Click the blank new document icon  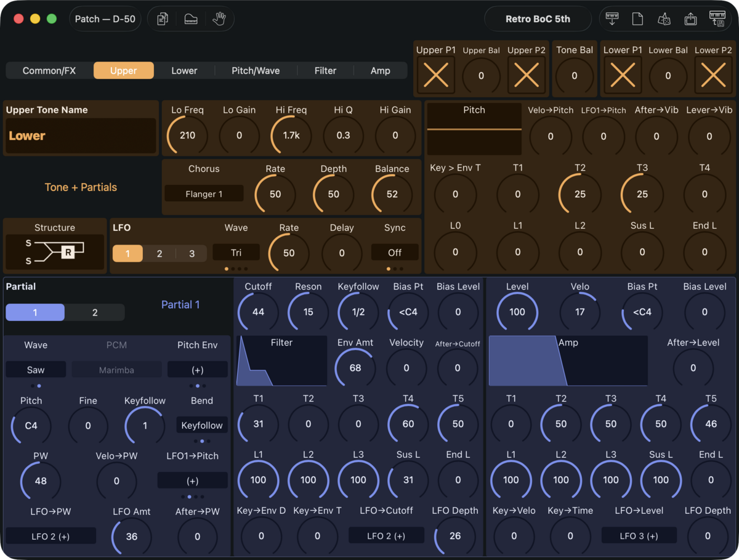tap(638, 19)
